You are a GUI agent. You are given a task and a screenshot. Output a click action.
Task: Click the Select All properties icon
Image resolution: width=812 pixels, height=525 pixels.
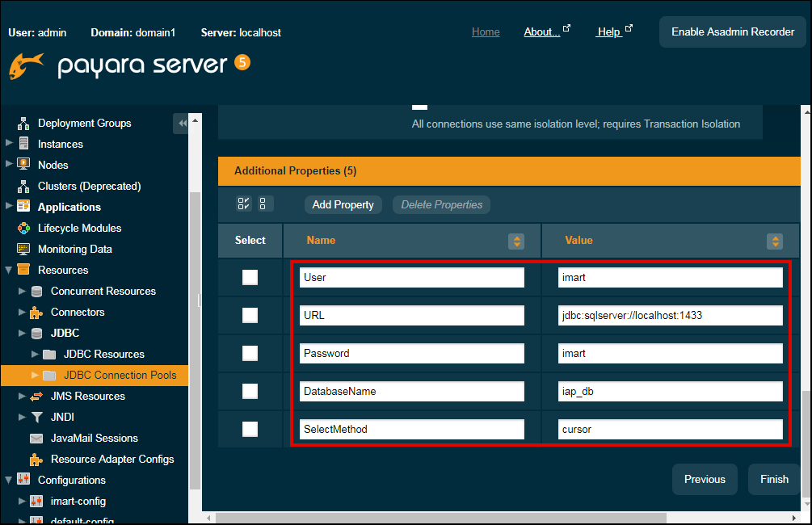[243, 204]
